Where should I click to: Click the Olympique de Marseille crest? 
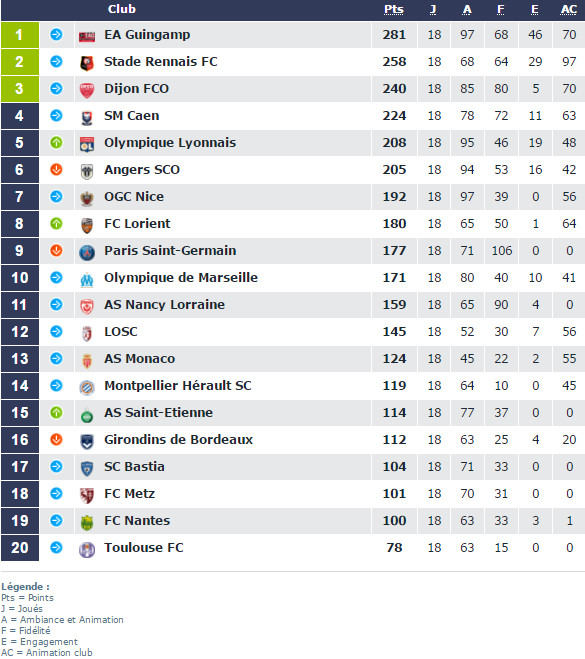87,279
